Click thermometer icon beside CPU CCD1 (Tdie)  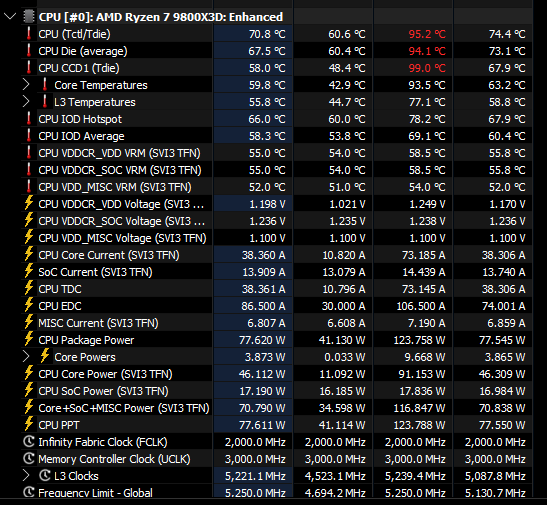click(29, 68)
